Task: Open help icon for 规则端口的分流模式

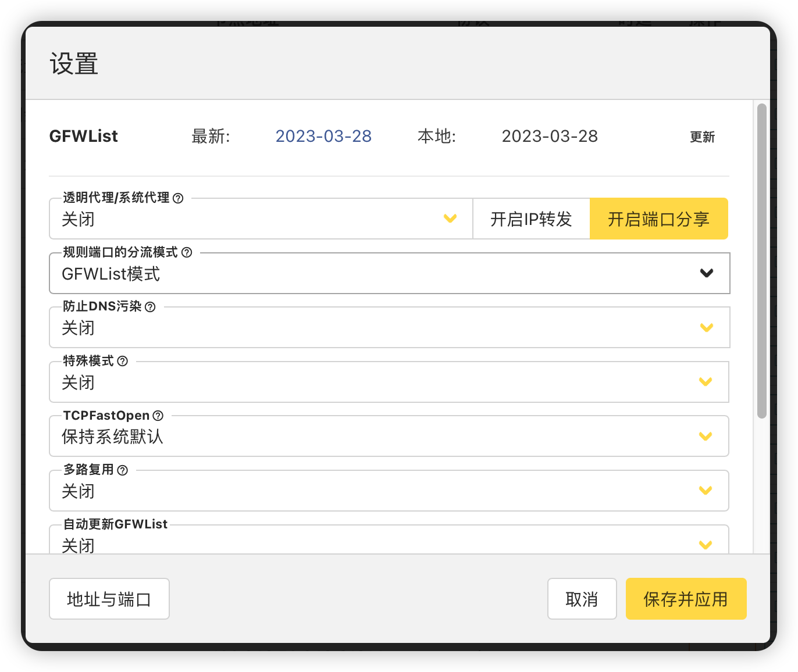Action: coord(187,252)
